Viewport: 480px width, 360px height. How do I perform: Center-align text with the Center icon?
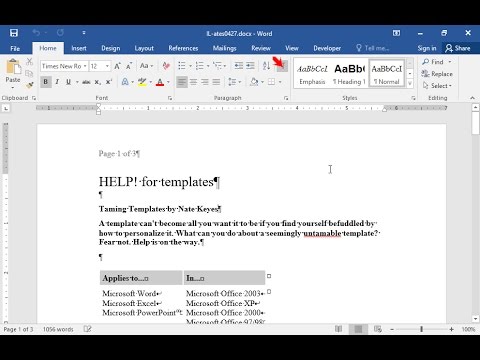[x=193, y=82]
